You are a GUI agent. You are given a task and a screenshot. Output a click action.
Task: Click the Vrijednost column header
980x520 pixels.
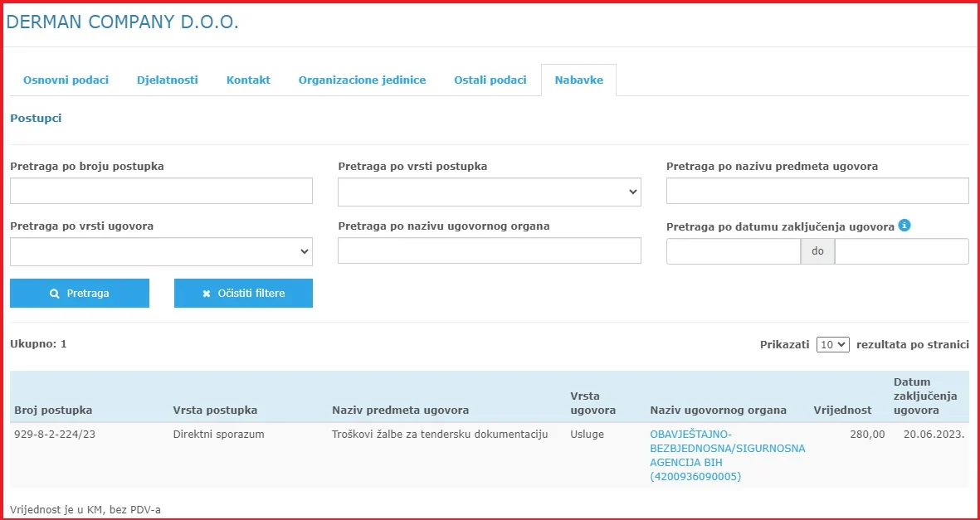click(842, 410)
